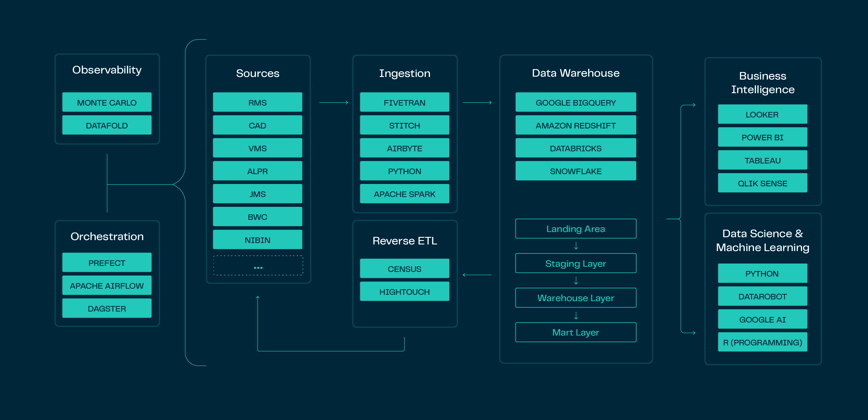Click the Landing Area outlined box
The width and height of the screenshot is (868, 420).
click(x=575, y=229)
